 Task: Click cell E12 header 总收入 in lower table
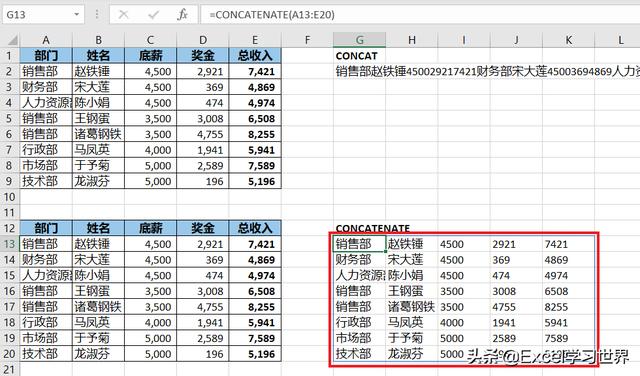point(255,228)
